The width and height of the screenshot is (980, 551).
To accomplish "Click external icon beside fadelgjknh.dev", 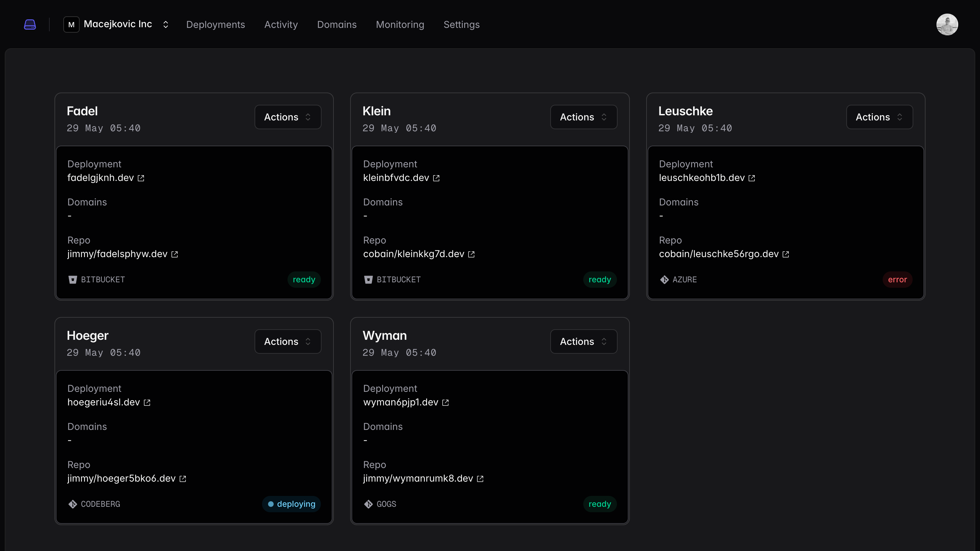I will pos(141,178).
